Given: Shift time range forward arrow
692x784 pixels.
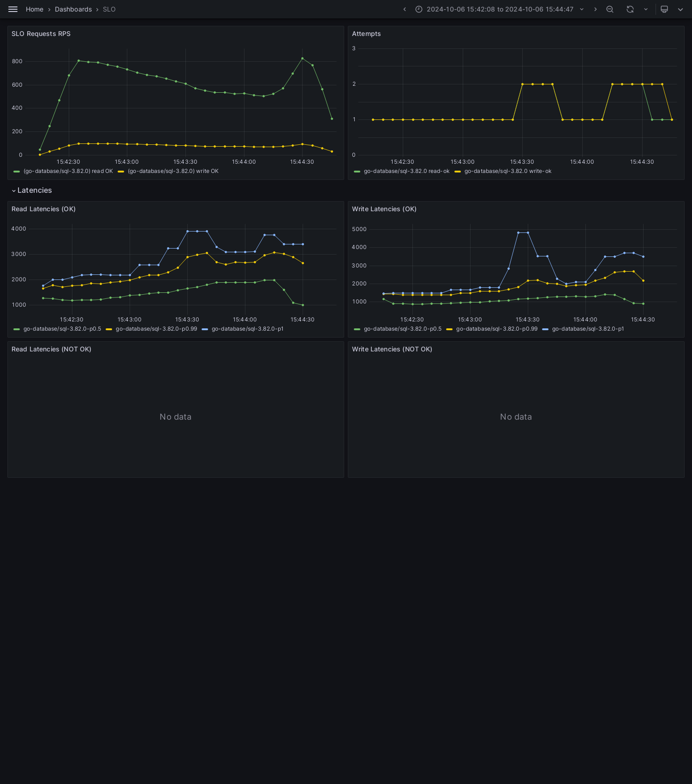Looking at the screenshot, I should coord(595,9).
